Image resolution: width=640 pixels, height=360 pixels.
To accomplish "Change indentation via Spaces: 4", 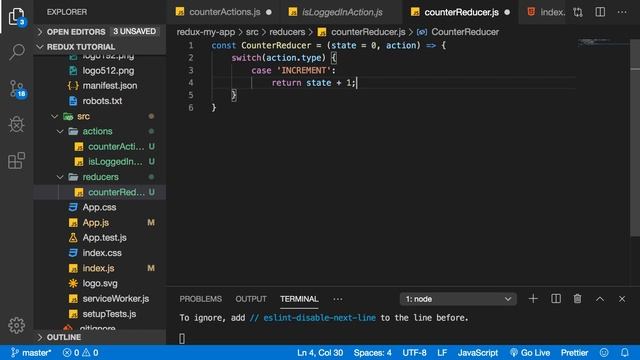I will pos(373,353).
